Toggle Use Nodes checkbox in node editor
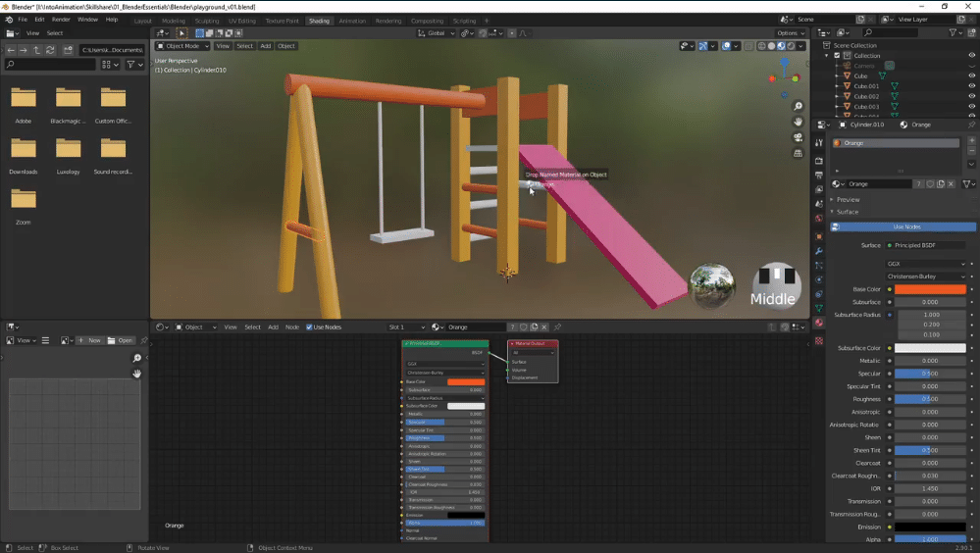980x553 pixels. pyautogui.click(x=310, y=327)
